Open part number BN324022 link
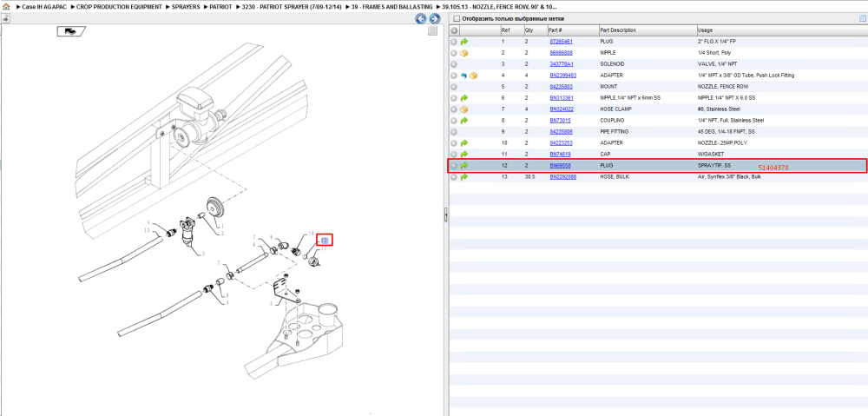The height and width of the screenshot is (416, 868). (x=562, y=109)
